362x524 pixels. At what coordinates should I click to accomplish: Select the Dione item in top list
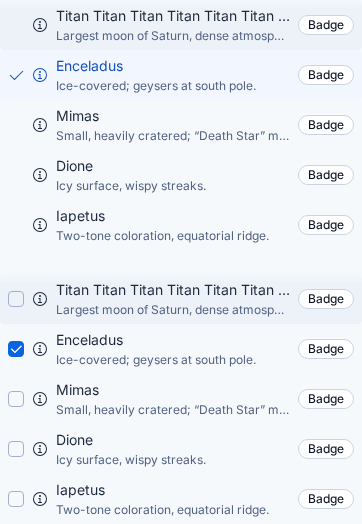point(181,175)
